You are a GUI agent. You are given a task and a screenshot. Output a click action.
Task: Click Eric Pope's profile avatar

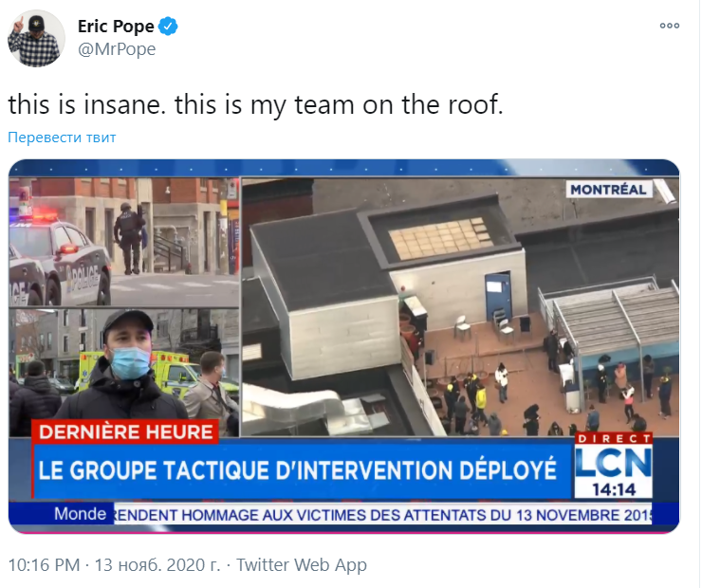[x=36, y=39]
